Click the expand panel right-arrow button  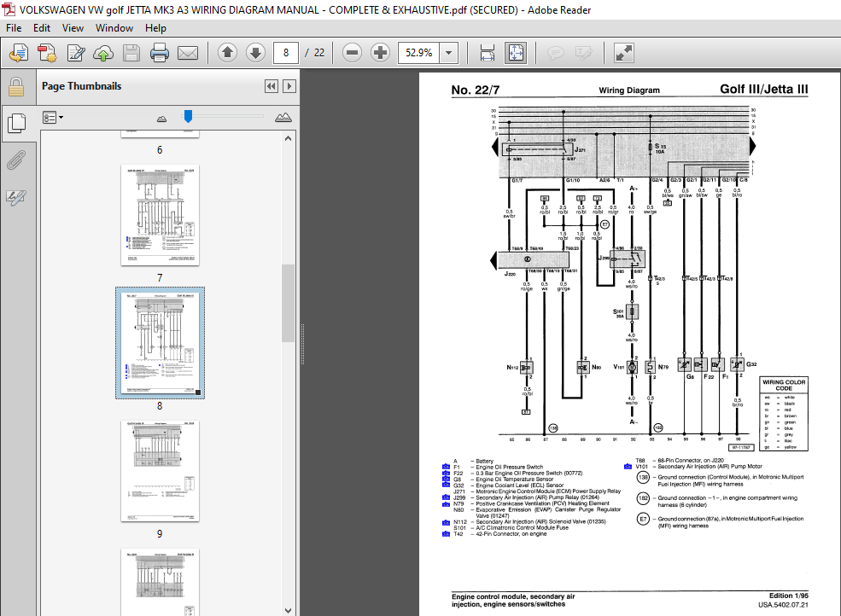(x=289, y=86)
